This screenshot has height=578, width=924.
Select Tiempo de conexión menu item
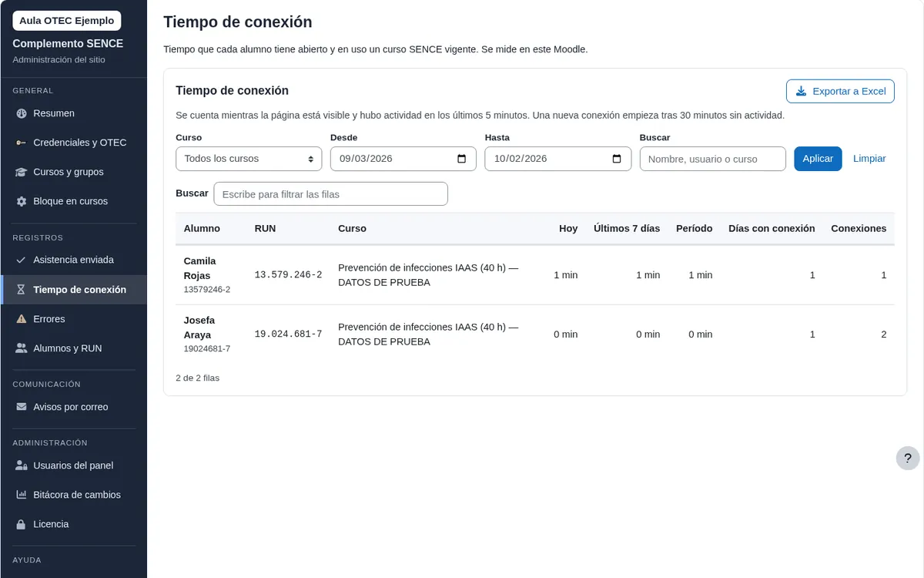click(x=74, y=290)
